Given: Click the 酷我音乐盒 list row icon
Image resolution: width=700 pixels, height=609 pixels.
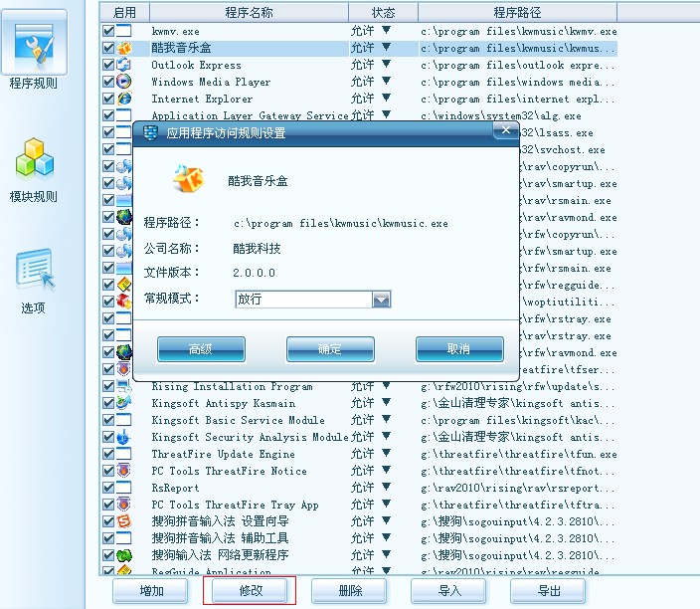Looking at the screenshot, I should coord(124,48).
